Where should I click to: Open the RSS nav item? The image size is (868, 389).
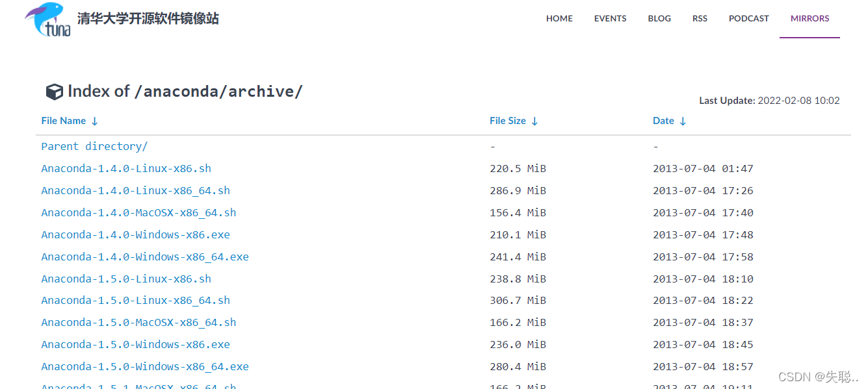tap(700, 18)
